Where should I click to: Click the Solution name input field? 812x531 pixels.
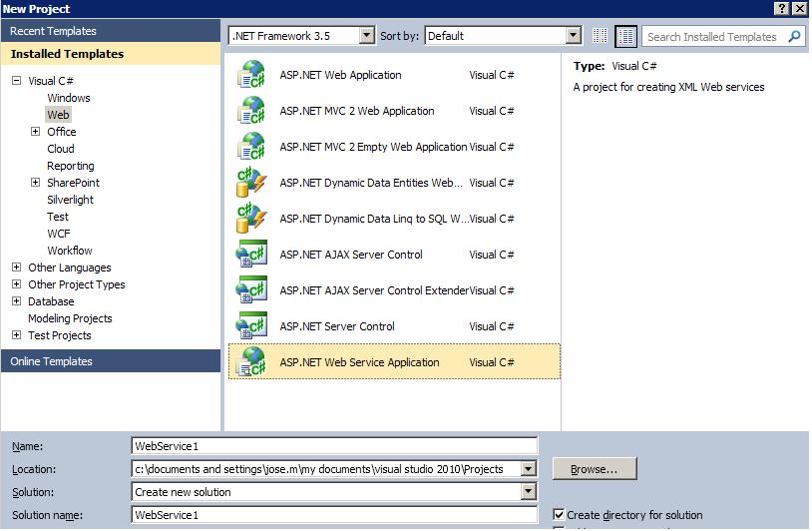click(334, 515)
